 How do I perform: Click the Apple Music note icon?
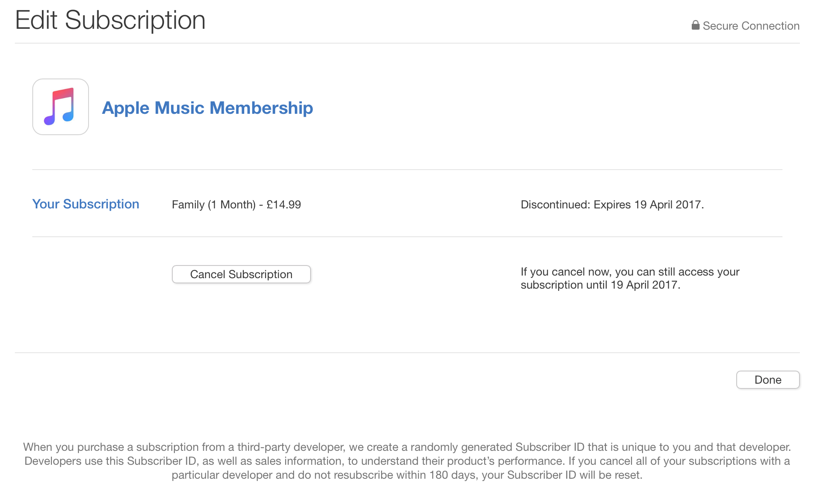(61, 107)
